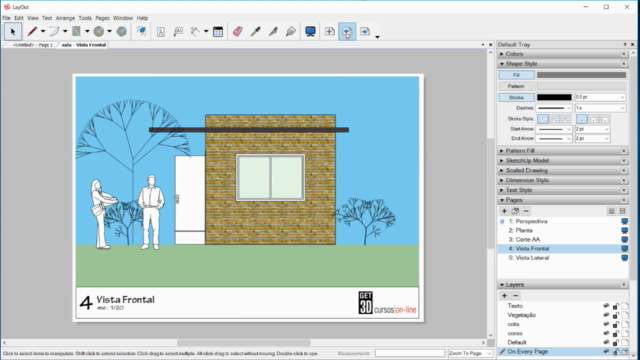640x360 pixels.
Task: Hide the Default layer
Action: click(606, 342)
